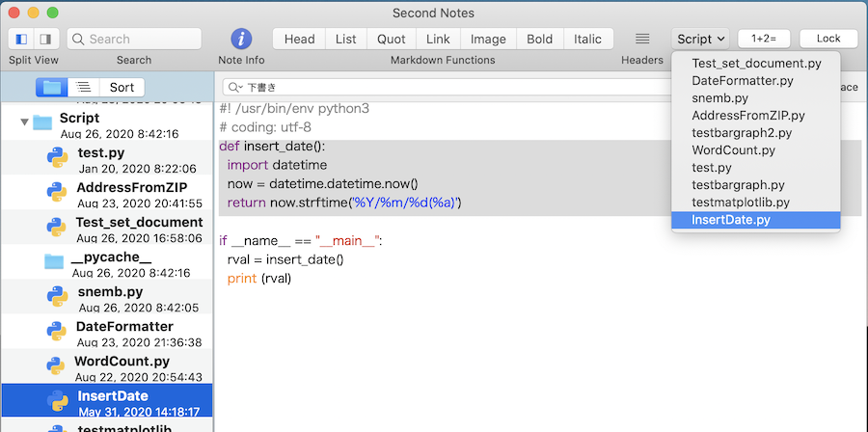Image resolution: width=868 pixels, height=432 pixels.
Task: Click the test.py Python file icon
Action: (x=58, y=157)
